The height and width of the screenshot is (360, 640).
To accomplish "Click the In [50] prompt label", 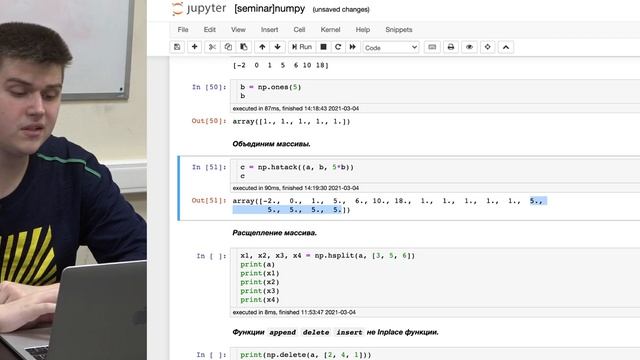I will tap(209, 87).
